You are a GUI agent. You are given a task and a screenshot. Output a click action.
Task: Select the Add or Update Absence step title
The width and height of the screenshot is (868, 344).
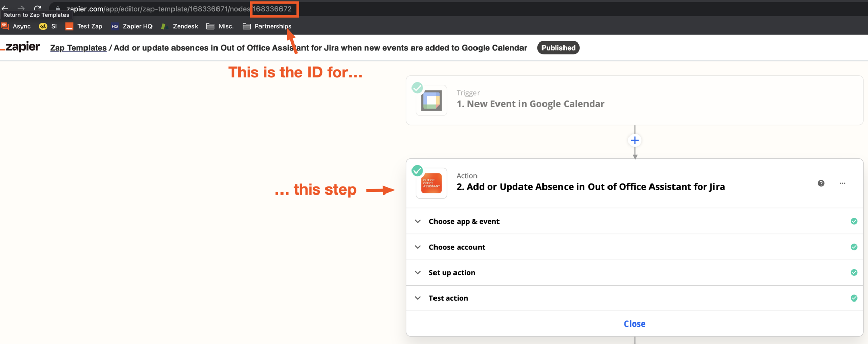coord(591,187)
